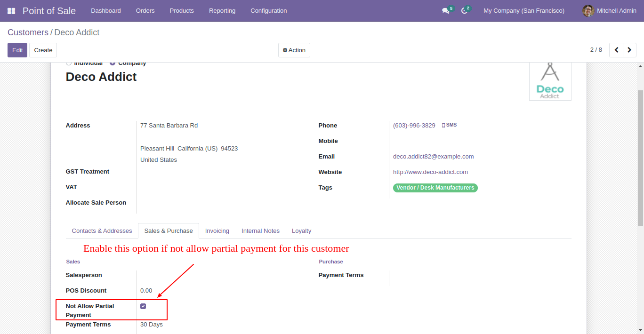Click the Allocate Sale Person label
Image resolution: width=644 pixels, height=334 pixels.
pos(96,203)
